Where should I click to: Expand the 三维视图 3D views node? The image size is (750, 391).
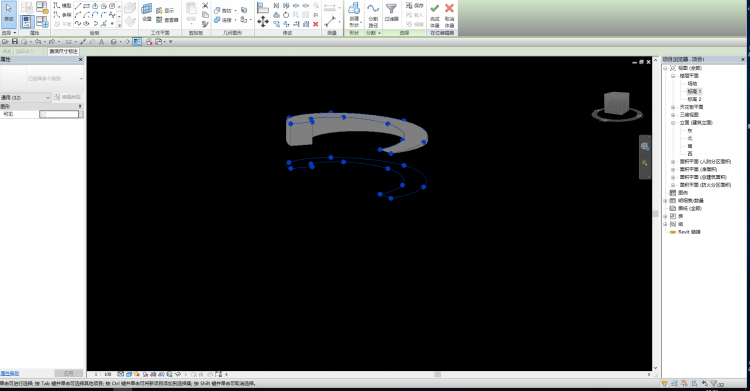(673, 115)
